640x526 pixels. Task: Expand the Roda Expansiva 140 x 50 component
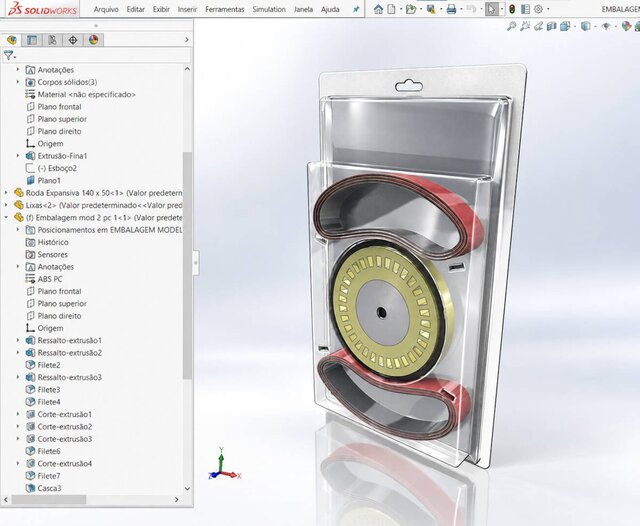[6, 193]
